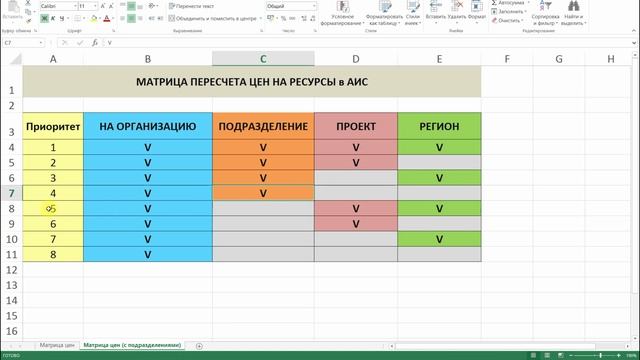Click the Format (Формат) cells icon
This screenshot has width=640, height=360.
tap(476, 12)
